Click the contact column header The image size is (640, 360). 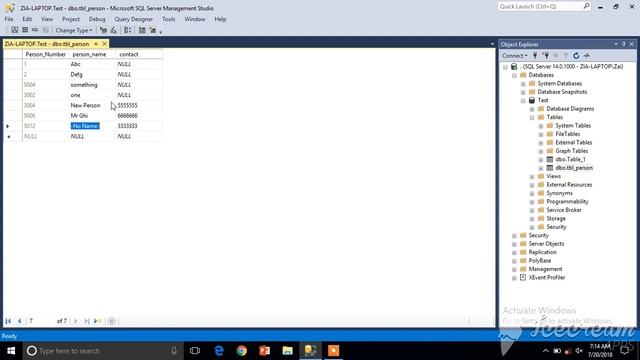click(139, 54)
